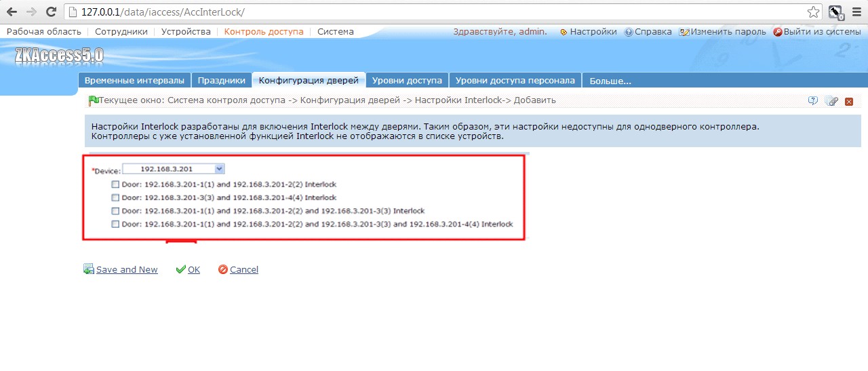Click Cancel link
This screenshot has width=868, height=371.
pyautogui.click(x=244, y=269)
